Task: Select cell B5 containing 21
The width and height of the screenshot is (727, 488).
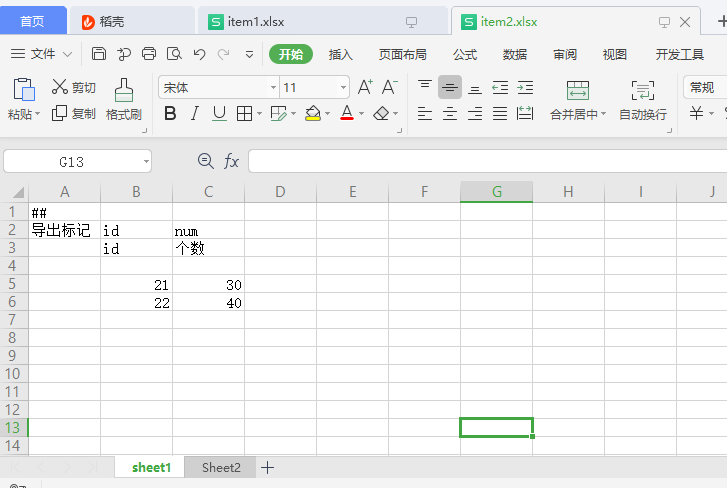Action: point(136,285)
